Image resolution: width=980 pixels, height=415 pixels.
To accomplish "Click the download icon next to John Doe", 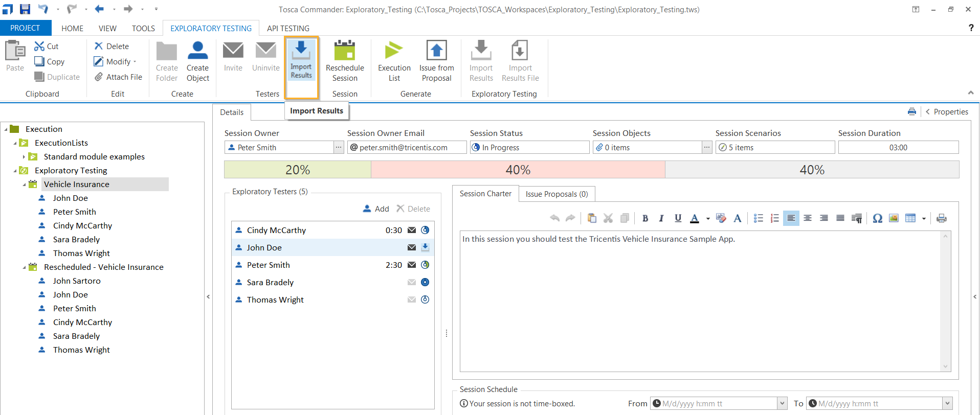I will [425, 248].
